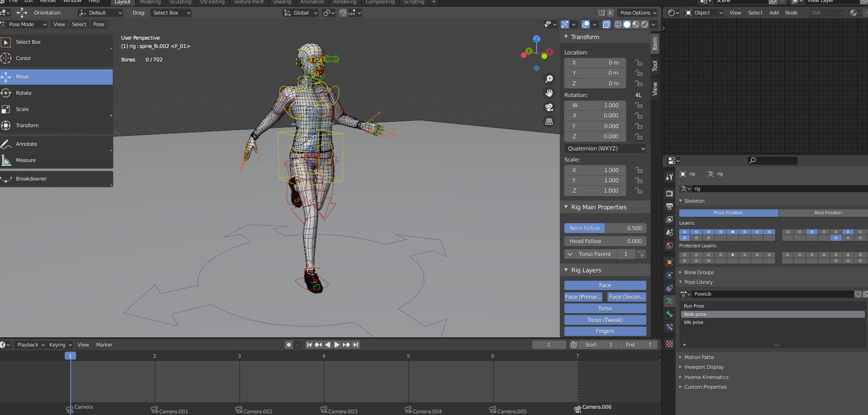Toggle the viewport camera view icon
The image size is (868, 415).
tap(549, 108)
